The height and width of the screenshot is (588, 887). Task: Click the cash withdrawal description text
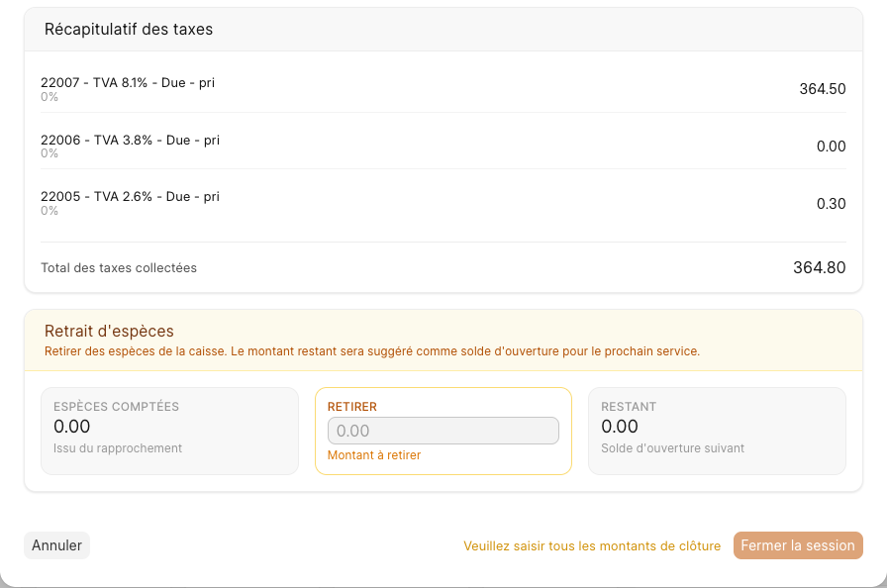click(372, 351)
